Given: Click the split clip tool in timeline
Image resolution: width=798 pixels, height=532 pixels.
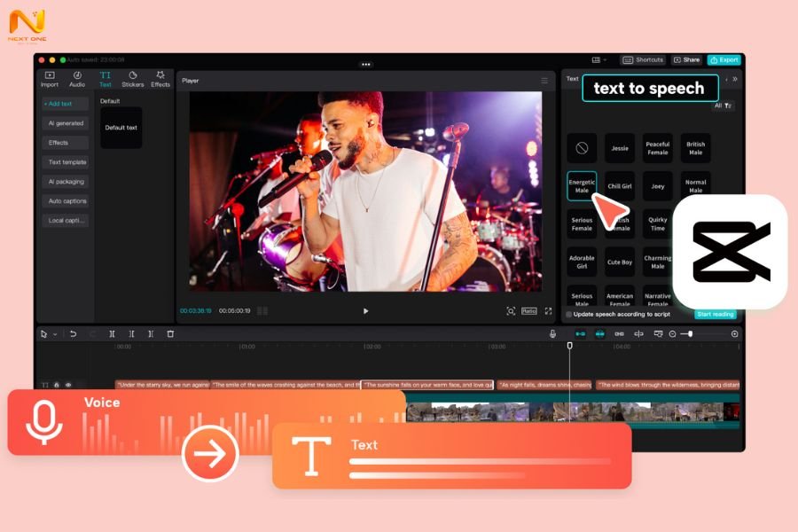Looking at the screenshot, I should click(112, 334).
